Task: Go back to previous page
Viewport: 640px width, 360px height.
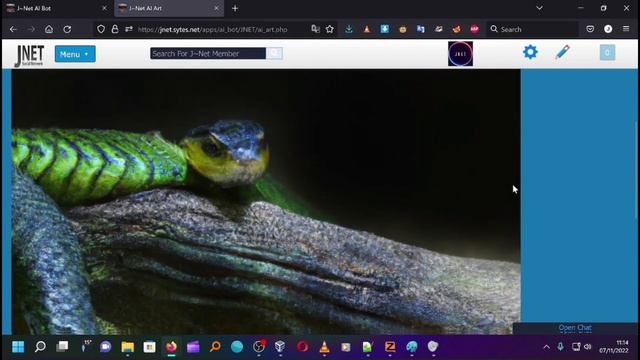Action: pyautogui.click(x=13, y=29)
